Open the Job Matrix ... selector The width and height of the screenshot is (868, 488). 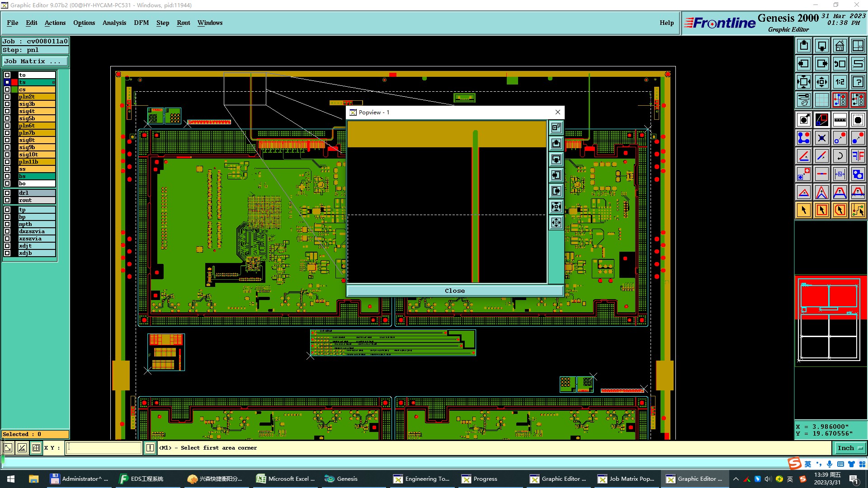tap(35, 61)
